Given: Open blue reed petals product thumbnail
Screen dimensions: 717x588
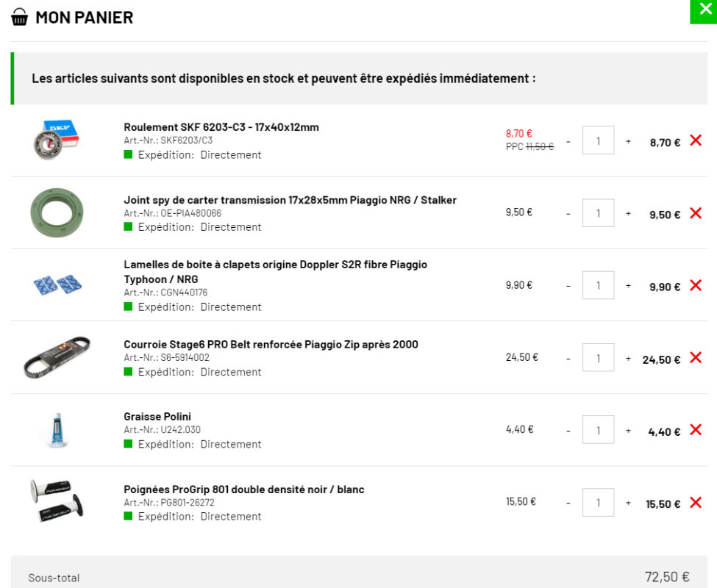Looking at the screenshot, I should [x=57, y=284].
